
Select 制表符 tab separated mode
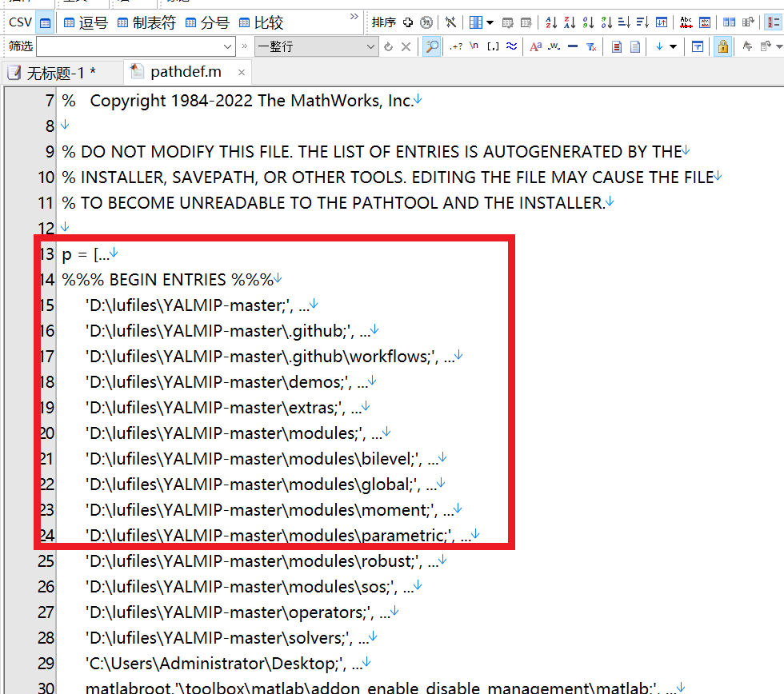click(146, 23)
